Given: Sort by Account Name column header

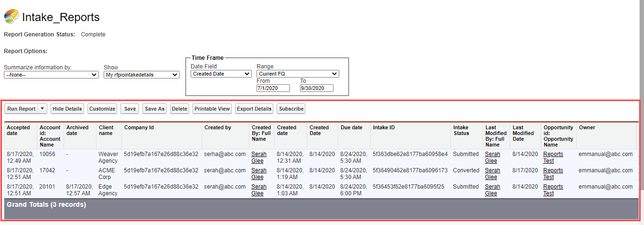Looking at the screenshot, I should click(x=50, y=136).
